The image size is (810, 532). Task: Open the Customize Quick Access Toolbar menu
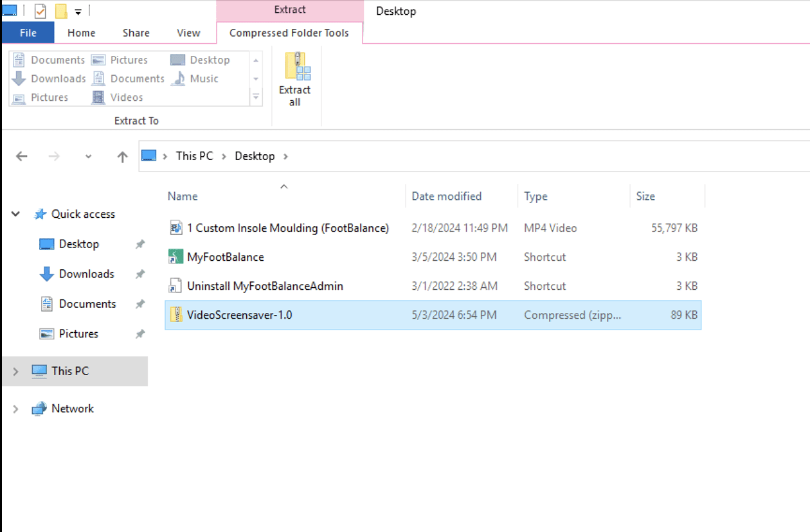pos(78,10)
